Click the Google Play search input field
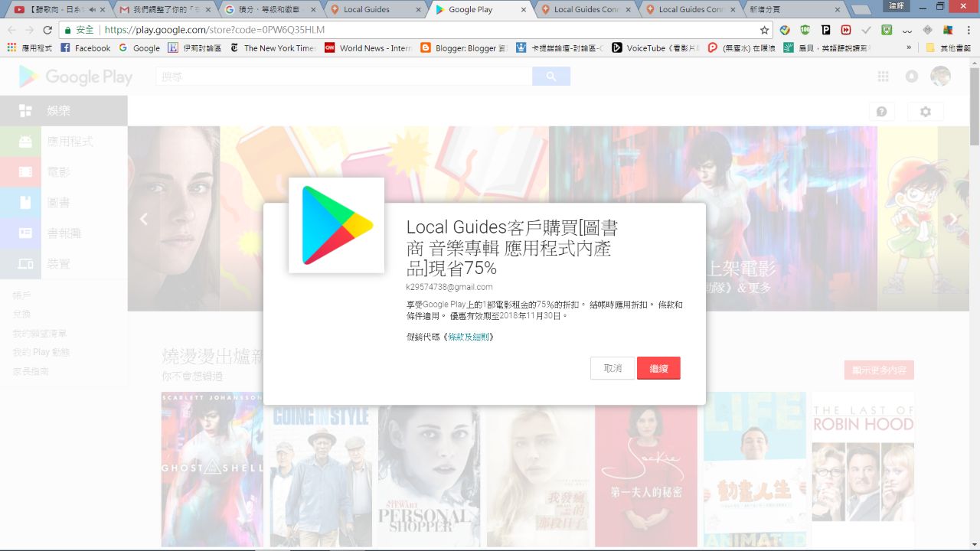The width and height of the screenshot is (980, 551). pyautogui.click(x=345, y=77)
